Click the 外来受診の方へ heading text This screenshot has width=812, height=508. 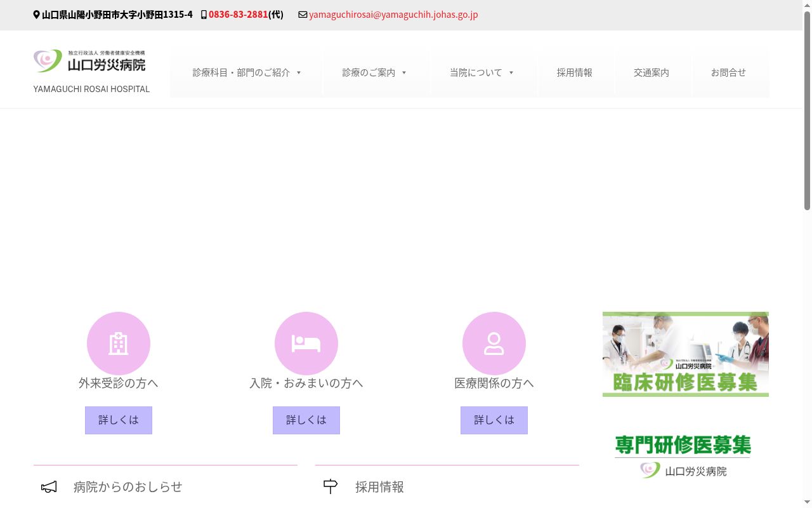(119, 383)
